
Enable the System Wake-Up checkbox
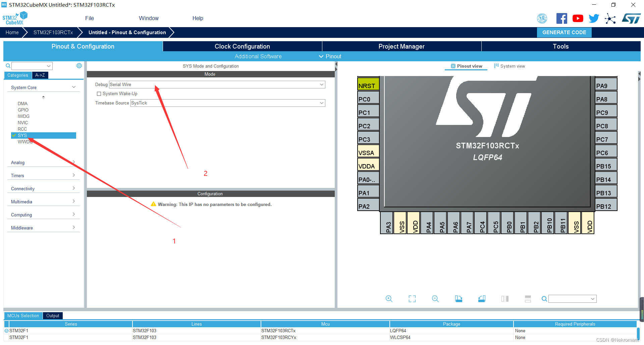click(x=99, y=94)
